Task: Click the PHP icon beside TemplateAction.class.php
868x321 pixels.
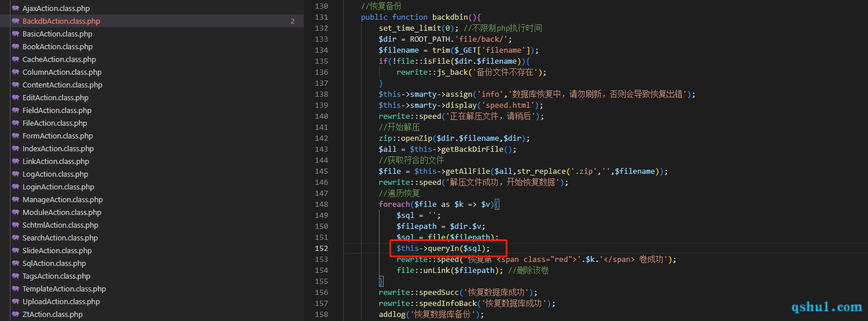Action: (x=15, y=289)
